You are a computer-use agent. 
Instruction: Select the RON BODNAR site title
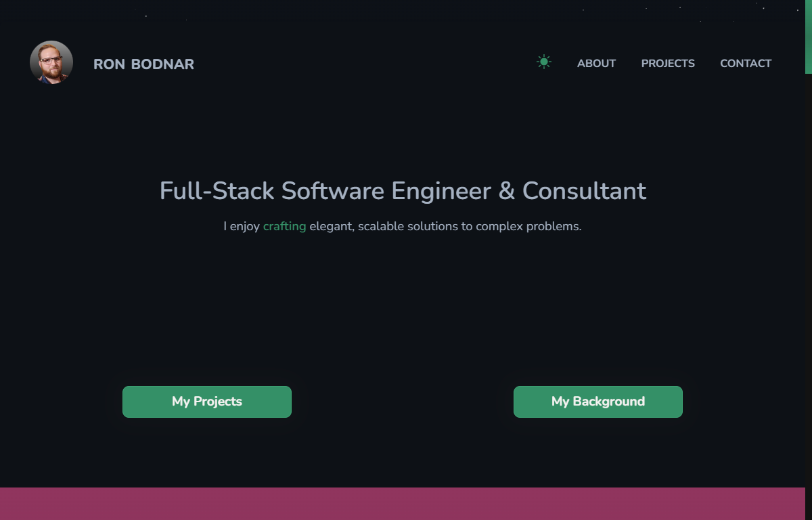pyautogui.click(x=143, y=64)
